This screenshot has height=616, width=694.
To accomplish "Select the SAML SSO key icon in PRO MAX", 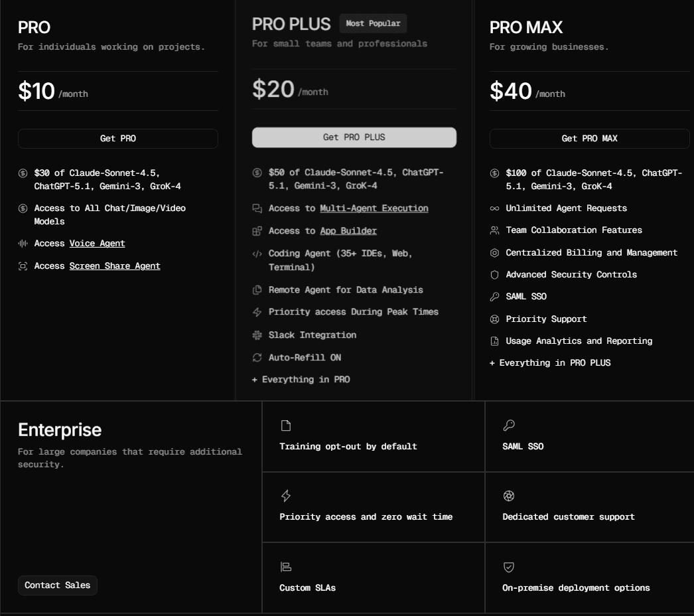I will [494, 296].
